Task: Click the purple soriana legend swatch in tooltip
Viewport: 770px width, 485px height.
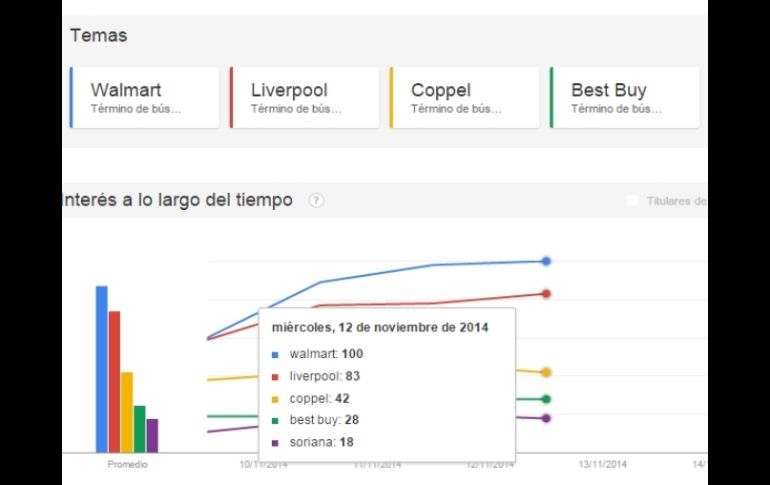Action: tap(275, 442)
